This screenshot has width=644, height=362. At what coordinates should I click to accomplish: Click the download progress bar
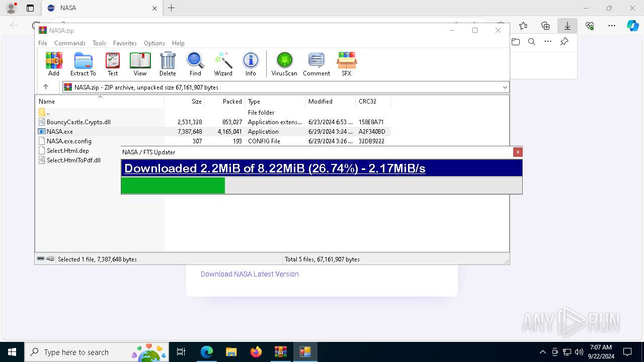(x=321, y=186)
